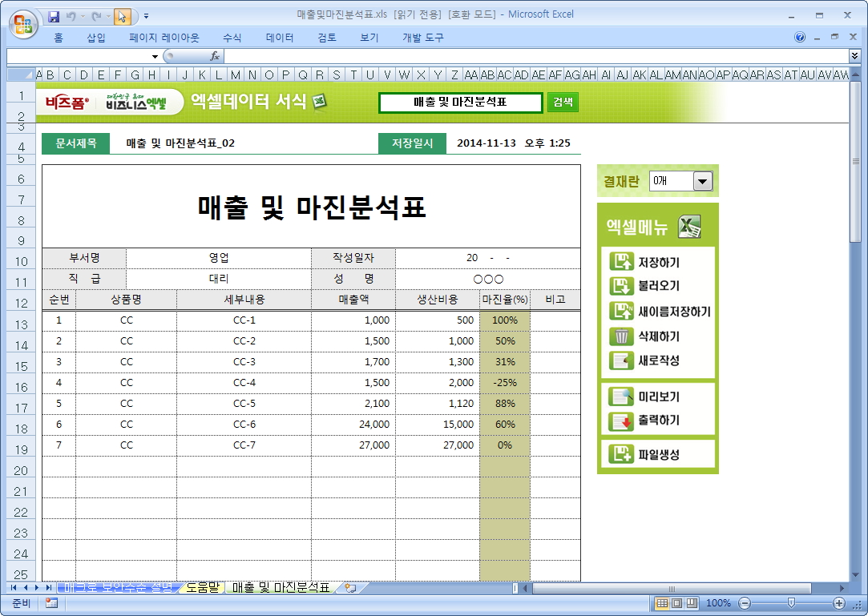Click the Insert Function fx icon
868x616 pixels.
pyautogui.click(x=215, y=56)
